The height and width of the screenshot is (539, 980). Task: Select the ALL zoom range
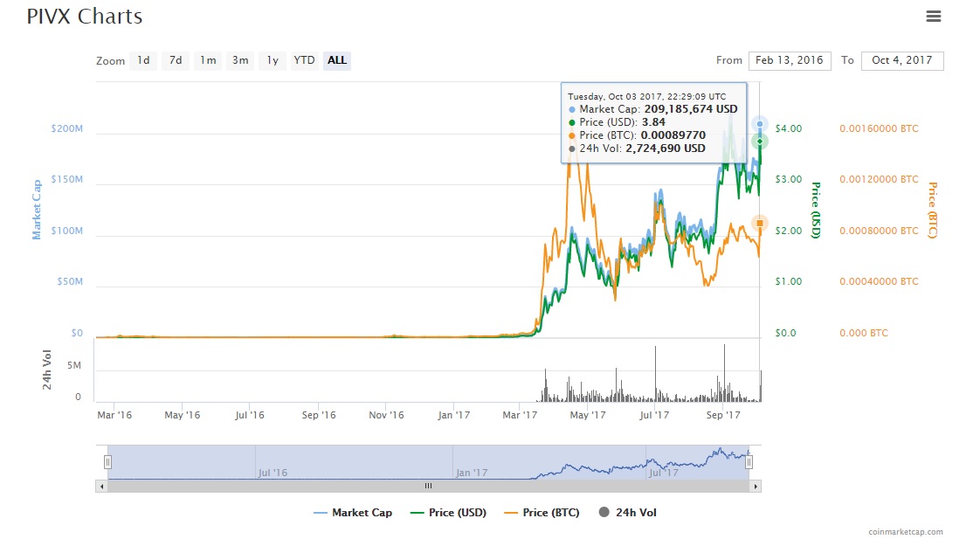337,60
